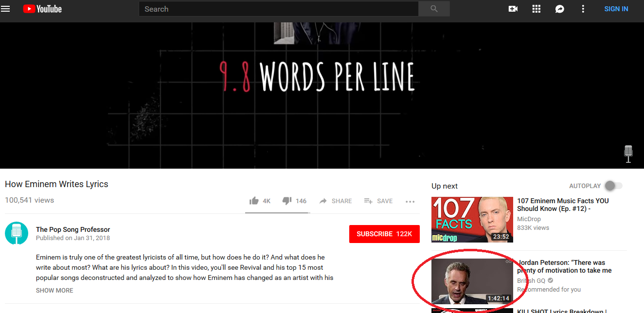Screen dimensions: 644x313
Task: Expand description with SHOW MORE
Action: [x=54, y=290]
